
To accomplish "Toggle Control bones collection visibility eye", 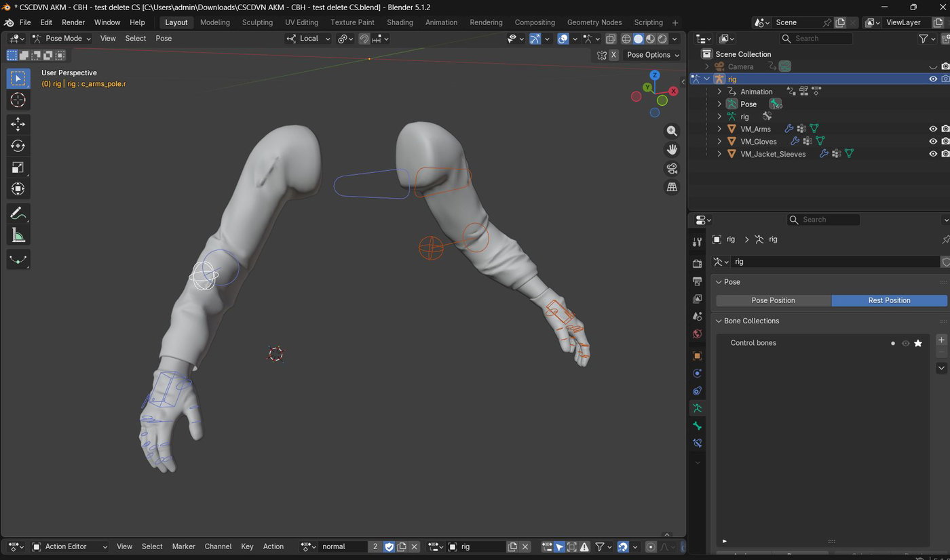I will click(905, 343).
